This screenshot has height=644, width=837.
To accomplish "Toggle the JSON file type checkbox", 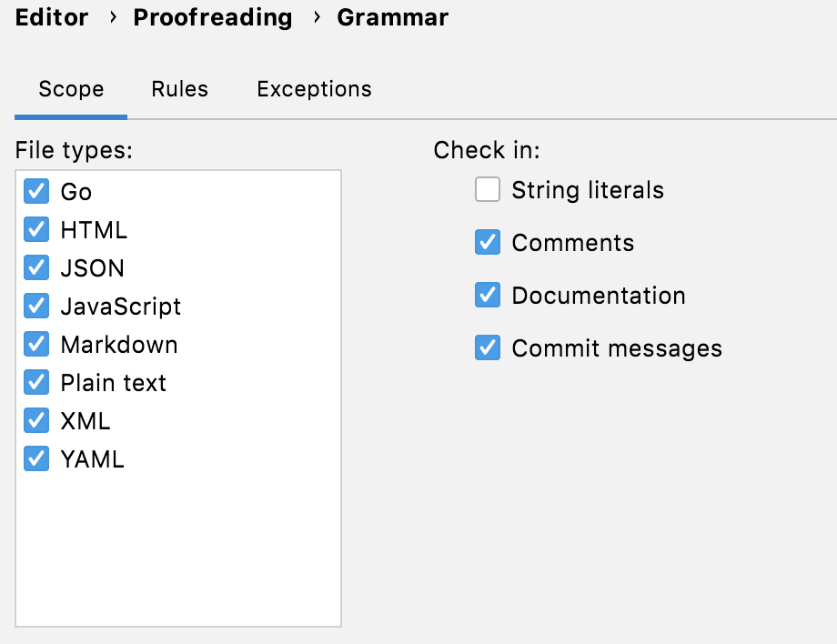I will coord(36,267).
